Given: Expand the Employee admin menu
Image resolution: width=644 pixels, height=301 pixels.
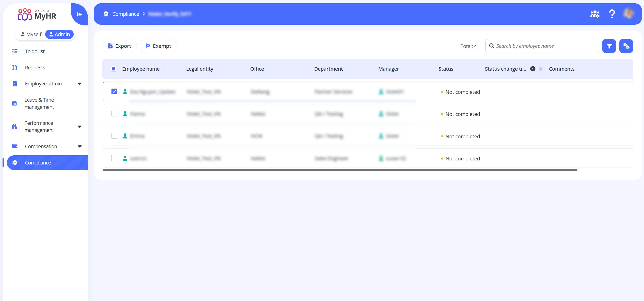Looking at the screenshot, I should tap(80, 84).
